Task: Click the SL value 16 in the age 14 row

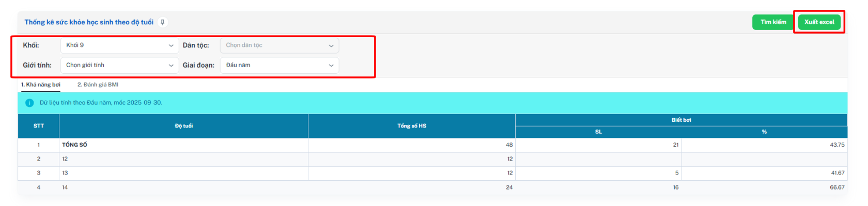Action: 676,187
